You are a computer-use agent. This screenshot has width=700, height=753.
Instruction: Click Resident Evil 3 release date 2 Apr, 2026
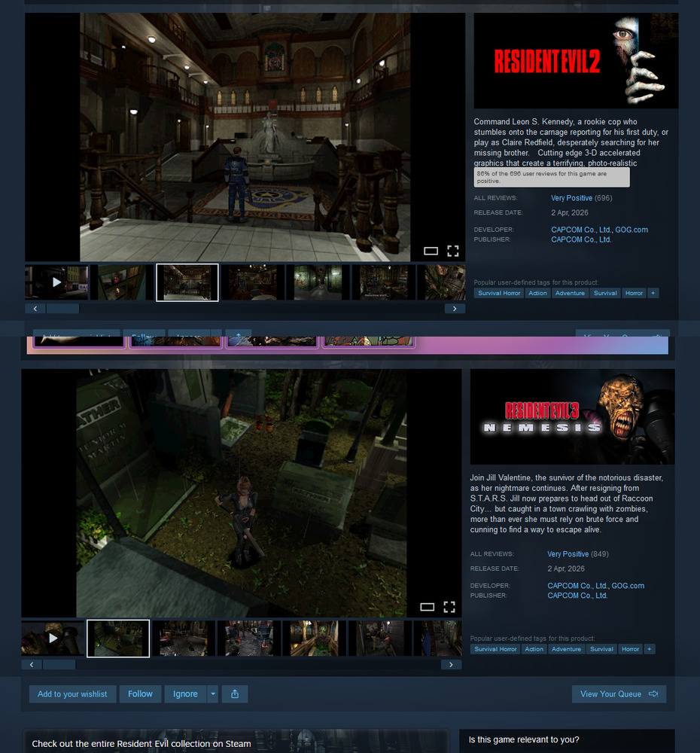pyautogui.click(x=566, y=569)
